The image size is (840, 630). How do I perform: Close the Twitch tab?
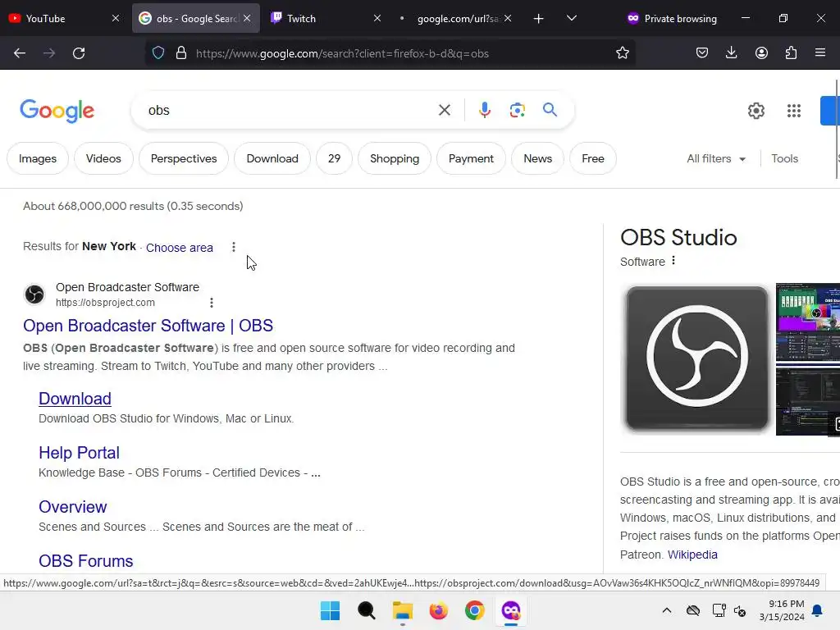pos(377,18)
